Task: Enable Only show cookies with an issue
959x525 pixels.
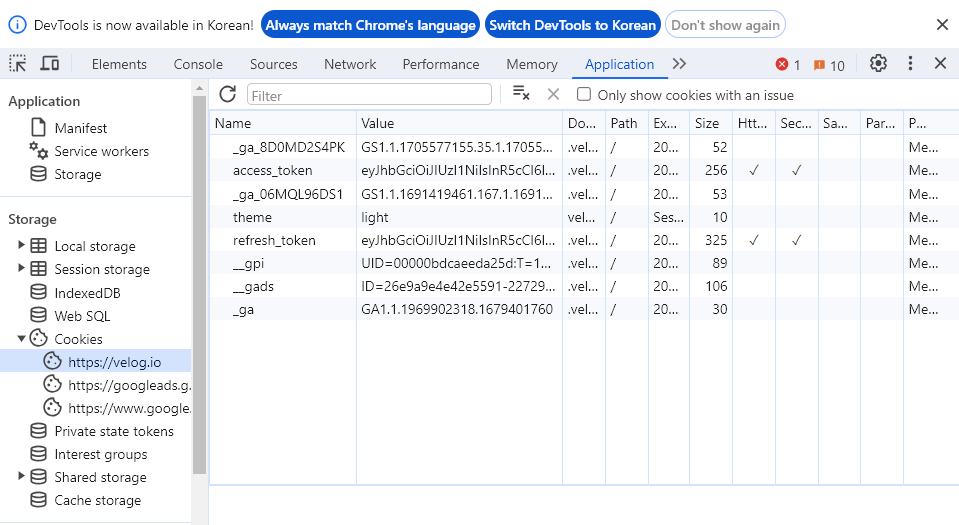Action: click(x=584, y=94)
